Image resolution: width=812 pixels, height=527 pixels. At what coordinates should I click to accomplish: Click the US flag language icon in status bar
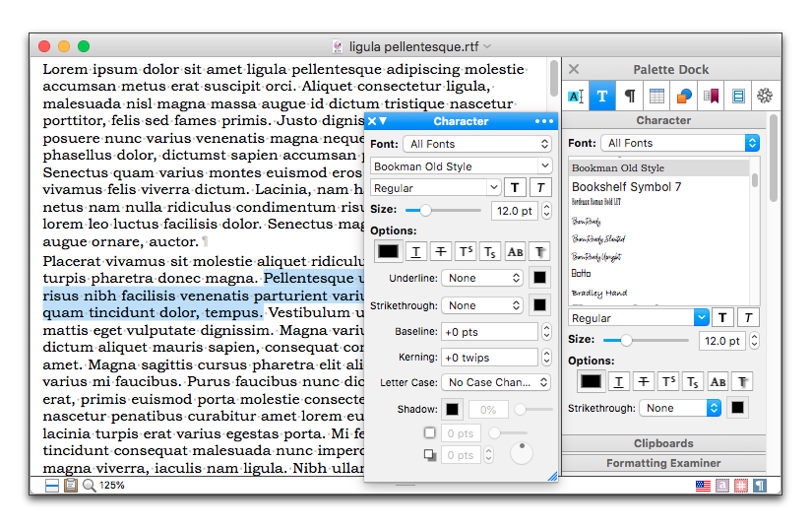pos(703,486)
